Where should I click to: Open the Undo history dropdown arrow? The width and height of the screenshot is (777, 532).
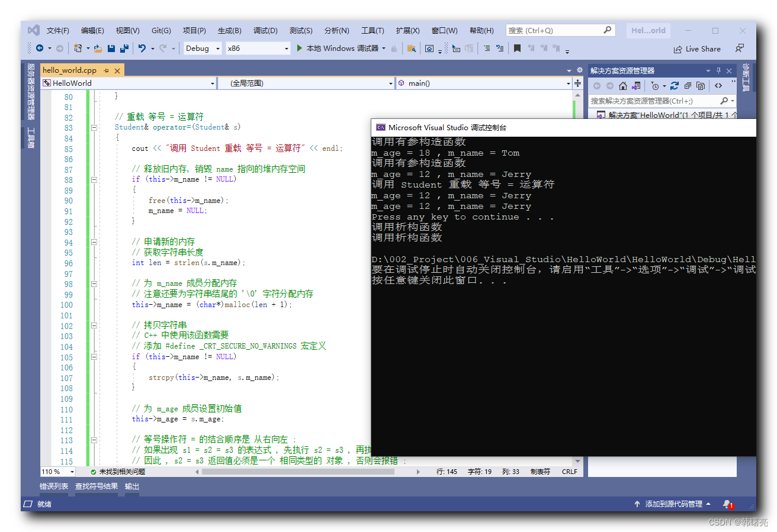point(152,49)
